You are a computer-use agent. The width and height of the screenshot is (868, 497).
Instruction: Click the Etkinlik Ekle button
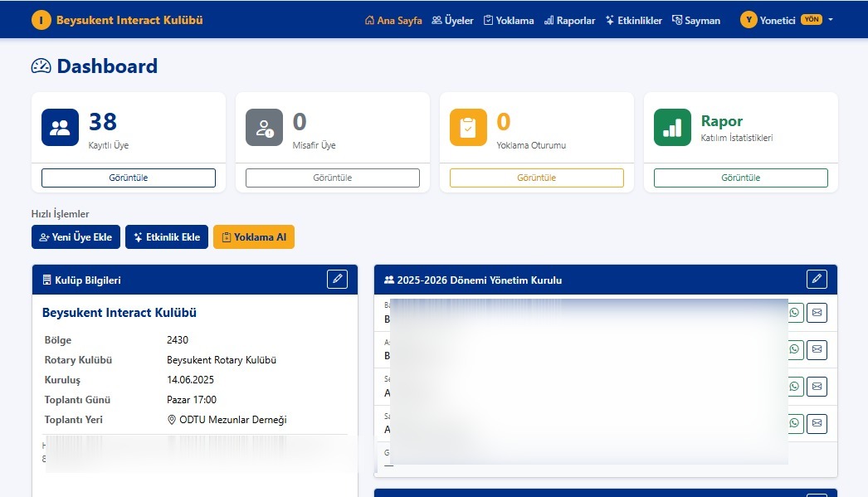pos(167,237)
